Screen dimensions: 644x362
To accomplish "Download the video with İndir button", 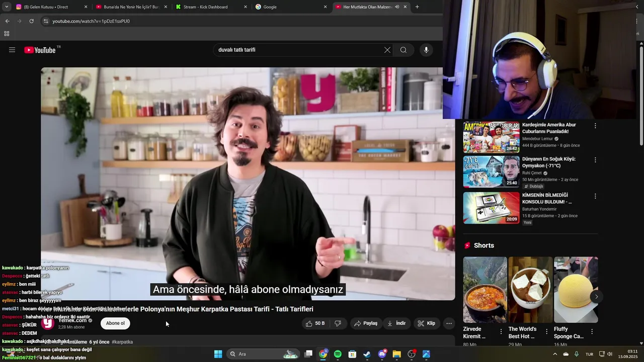I will pos(396,323).
